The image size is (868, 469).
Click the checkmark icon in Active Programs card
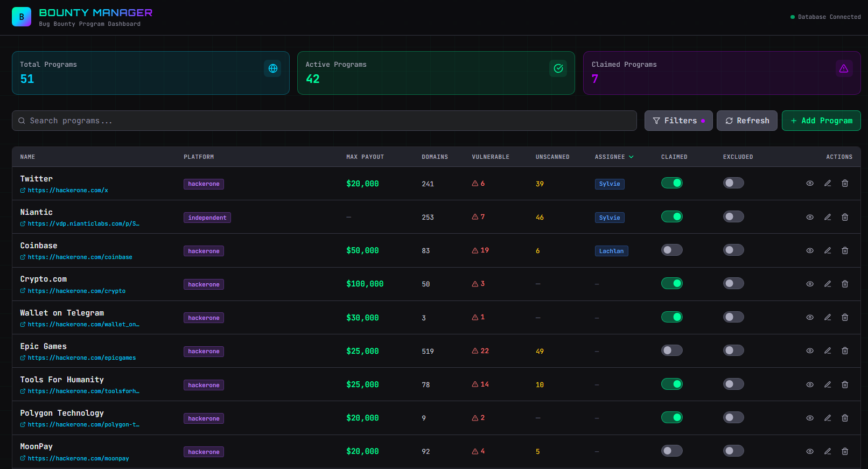pyautogui.click(x=558, y=68)
